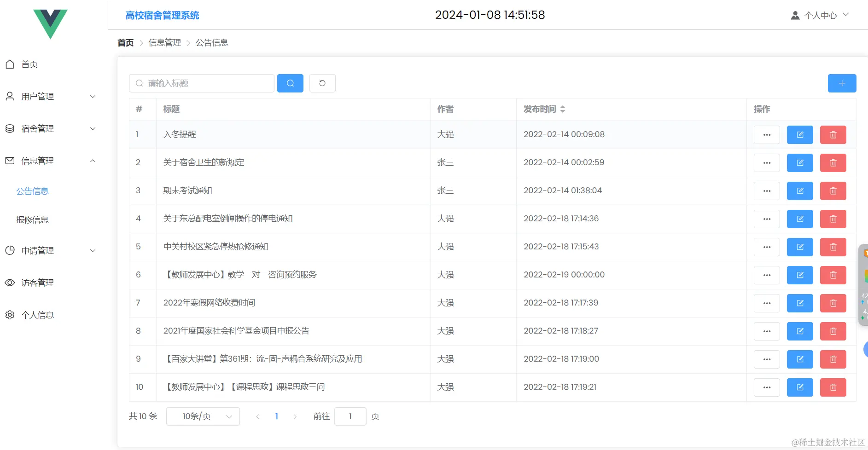Viewport: 868px width, 450px height.
Task: Edit 关于东总配电室倒闸操作的停电通知
Action: click(800, 219)
